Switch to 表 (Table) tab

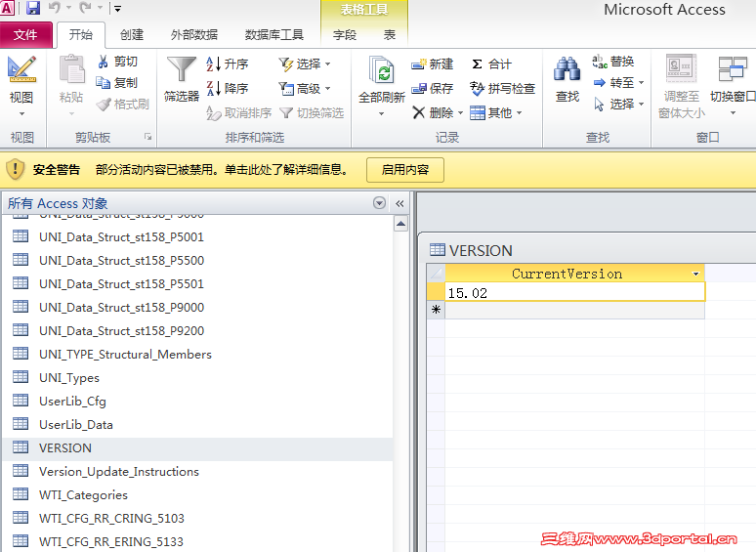point(389,35)
